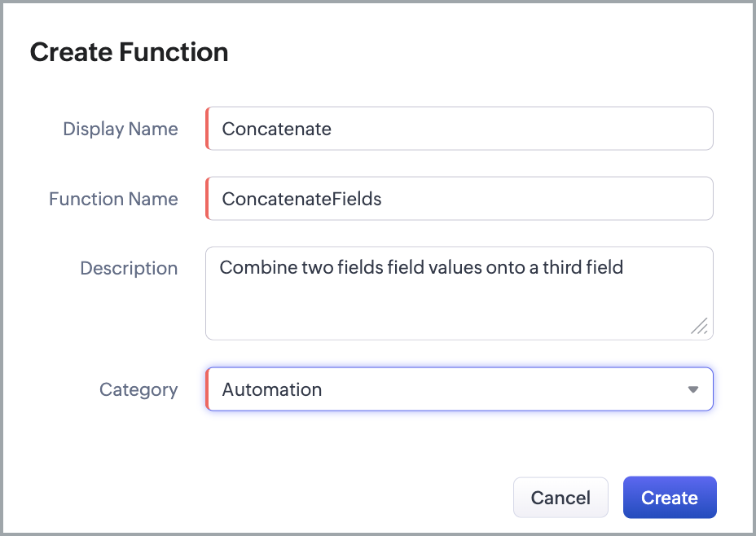Click the Display Name label
The image size is (756, 536).
(x=120, y=129)
